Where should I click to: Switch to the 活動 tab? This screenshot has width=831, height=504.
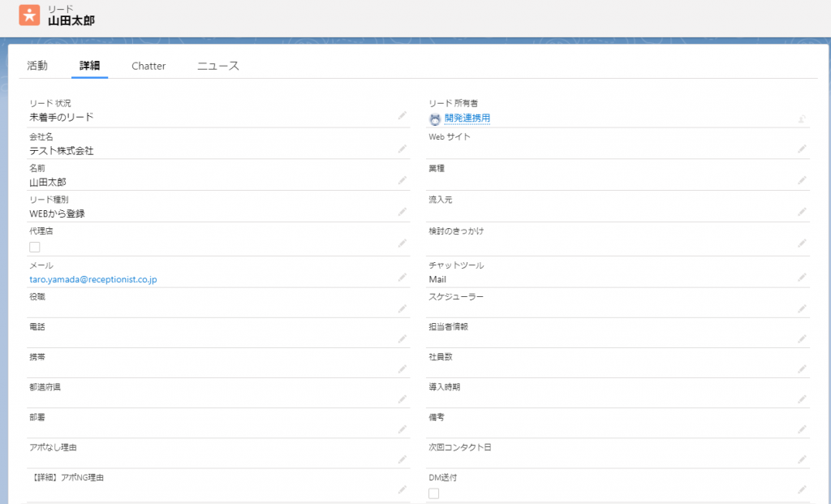37,66
